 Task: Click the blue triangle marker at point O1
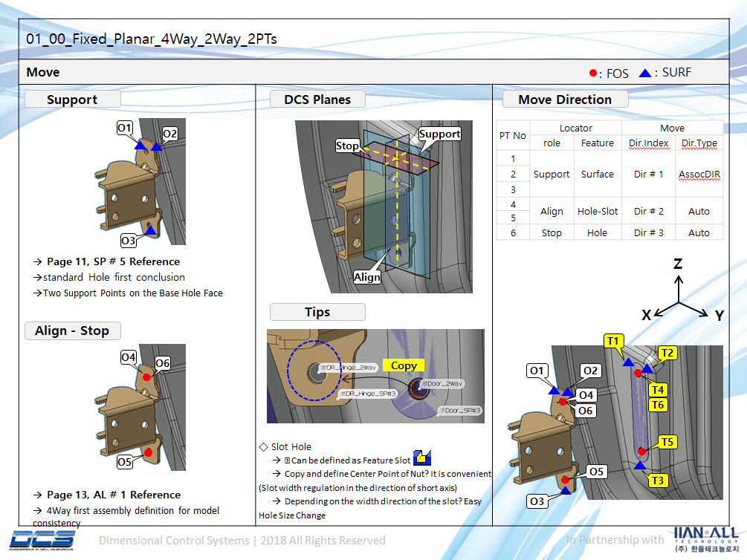138,145
